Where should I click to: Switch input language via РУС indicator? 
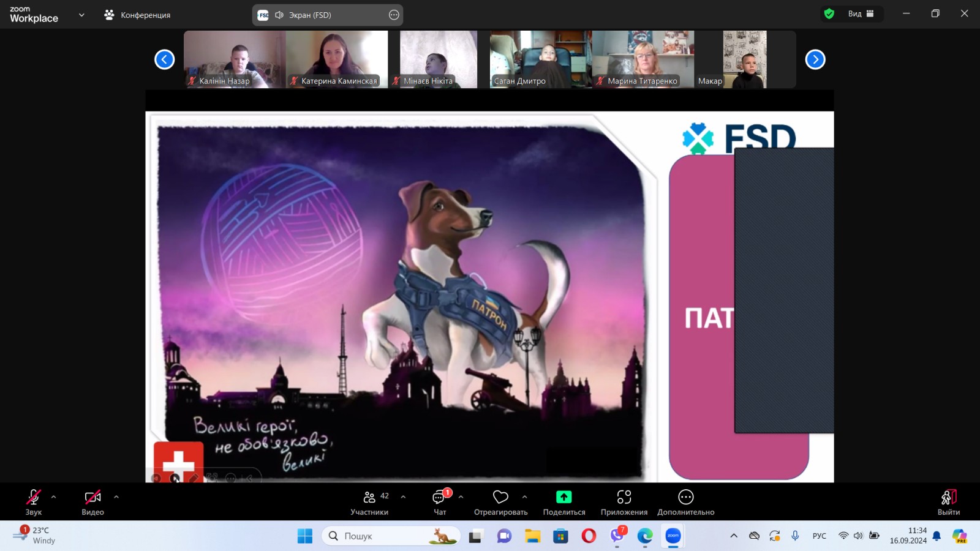coord(820,536)
